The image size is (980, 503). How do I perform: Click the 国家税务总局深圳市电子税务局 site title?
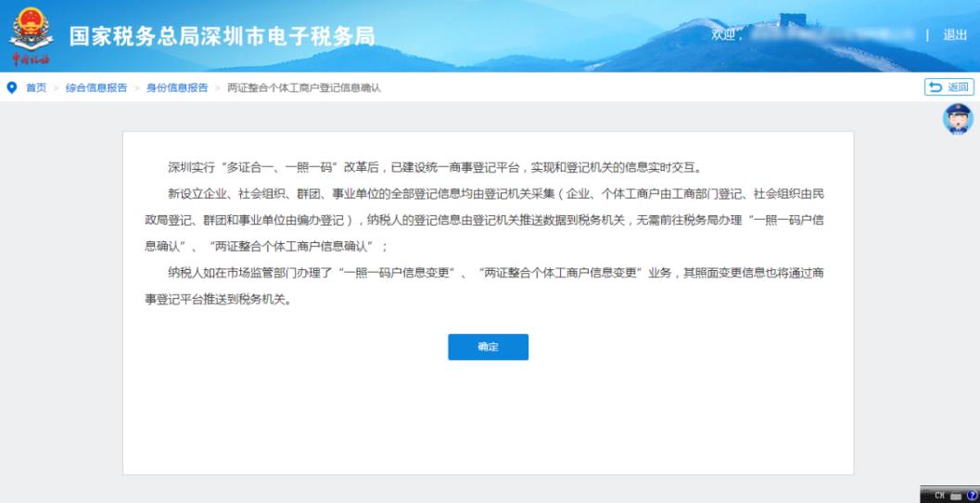click(223, 36)
